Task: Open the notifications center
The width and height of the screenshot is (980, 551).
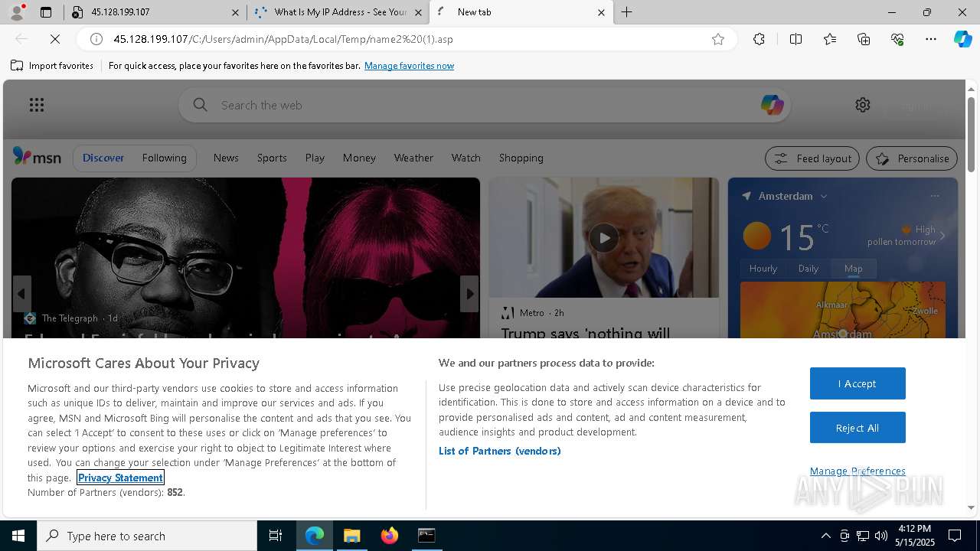Action: [955, 536]
